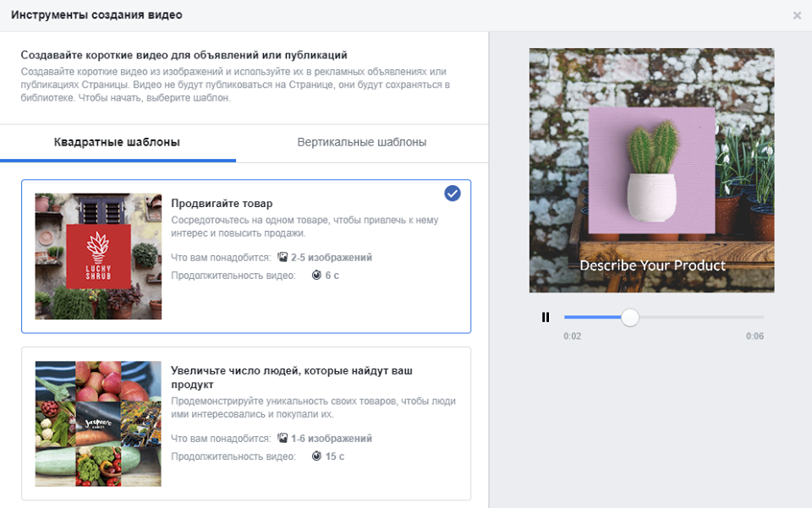Click the 0:06 total duration label
Viewport: 812px width, 508px height.
coord(754,336)
